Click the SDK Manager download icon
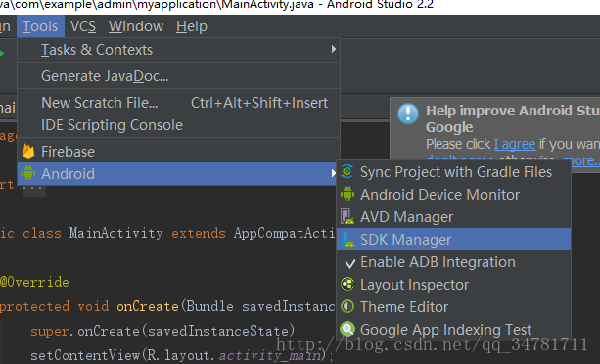The height and width of the screenshot is (364, 600). coord(347,240)
